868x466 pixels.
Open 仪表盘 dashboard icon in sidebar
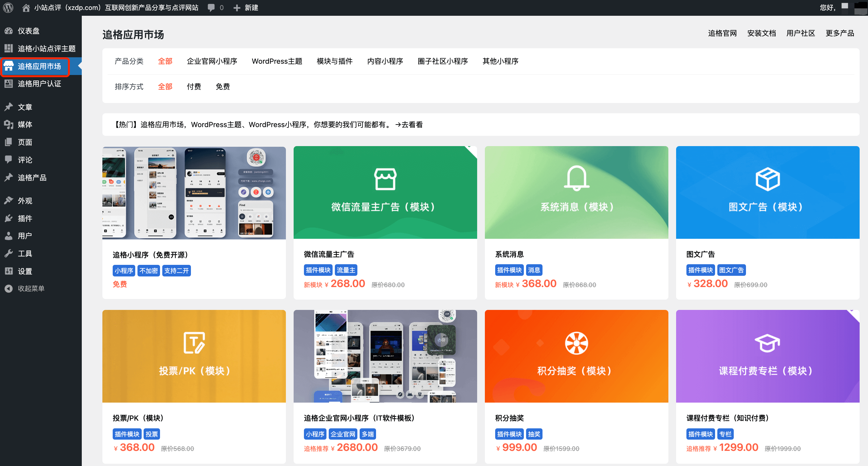[x=9, y=31]
